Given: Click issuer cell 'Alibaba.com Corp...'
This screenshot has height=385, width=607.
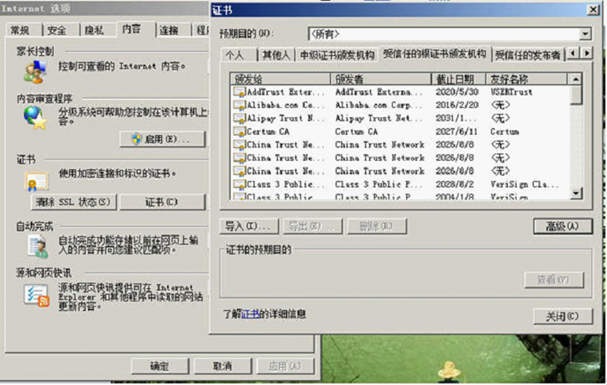Looking at the screenshot, I should click(x=379, y=105).
